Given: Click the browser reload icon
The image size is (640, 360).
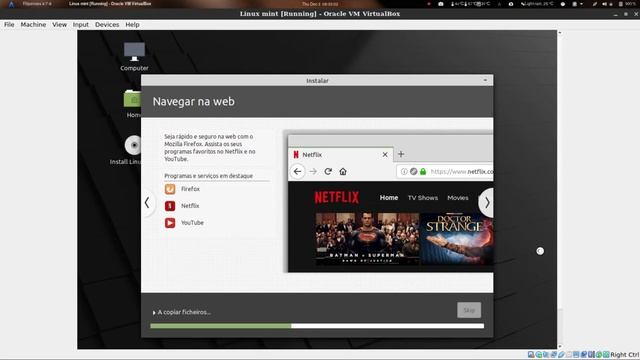Looking at the screenshot, I should (x=328, y=171).
